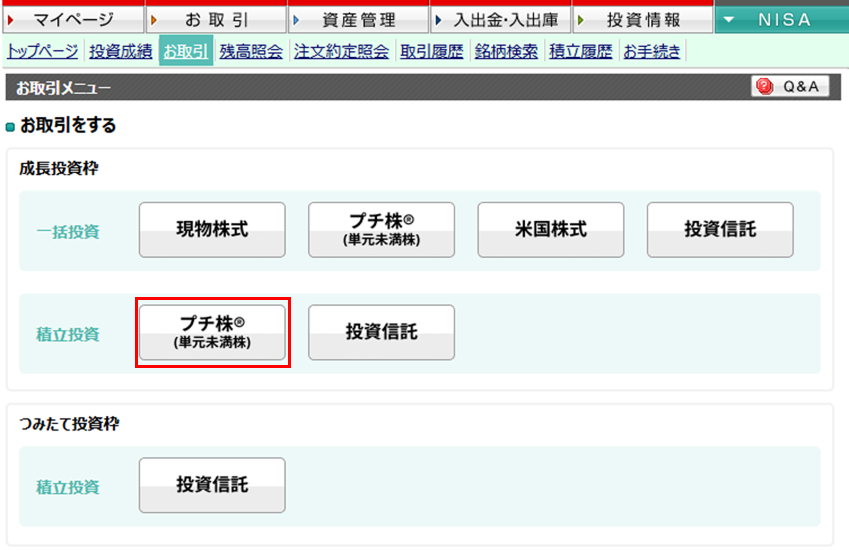Click プチ株 in the 一括投資 row

pos(381,230)
